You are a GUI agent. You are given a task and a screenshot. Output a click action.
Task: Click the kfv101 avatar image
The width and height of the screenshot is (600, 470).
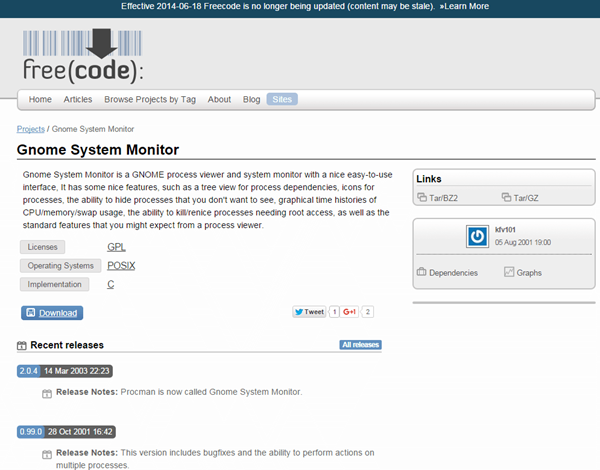click(x=477, y=237)
